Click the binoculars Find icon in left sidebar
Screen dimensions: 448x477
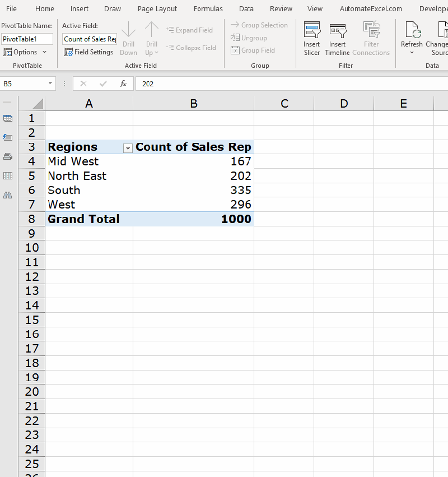pyautogui.click(x=8, y=195)
